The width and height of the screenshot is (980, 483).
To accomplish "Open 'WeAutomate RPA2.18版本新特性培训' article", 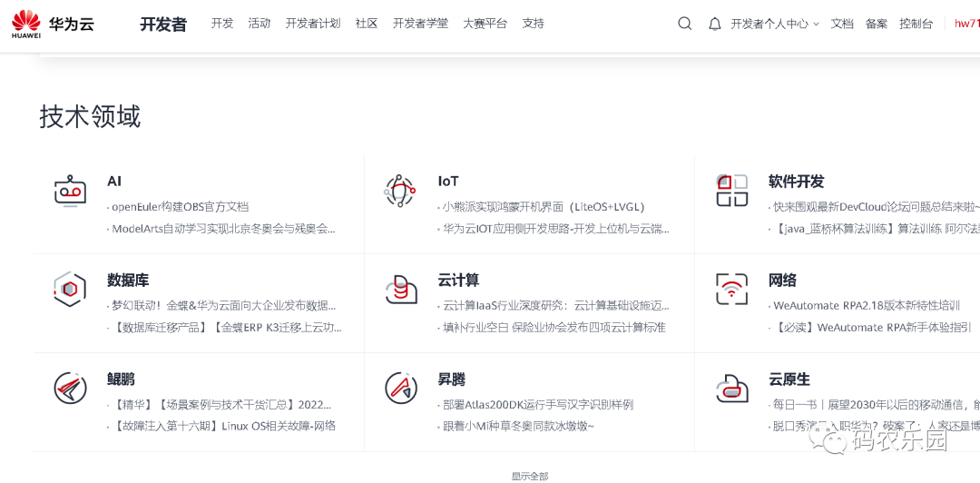I will click(x=865, y=306).
